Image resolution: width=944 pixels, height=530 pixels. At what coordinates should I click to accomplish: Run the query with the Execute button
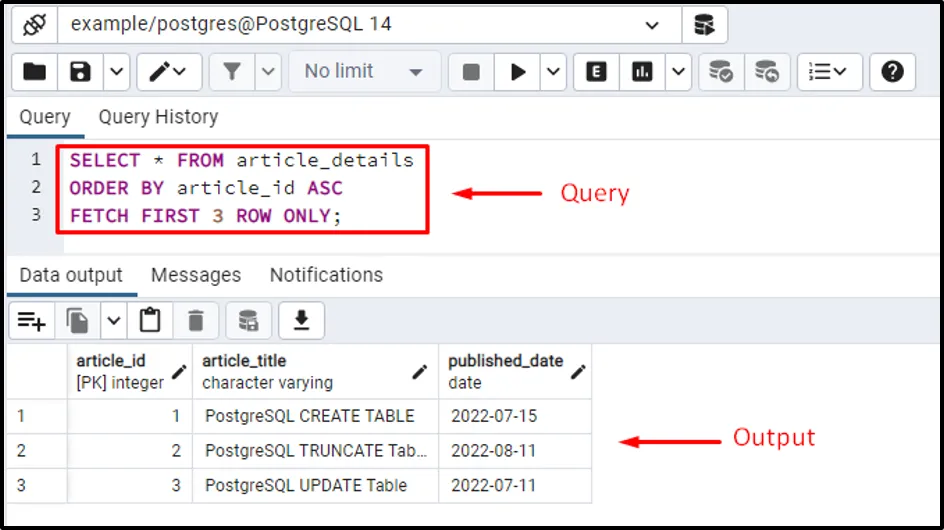(x=518, y=71)
